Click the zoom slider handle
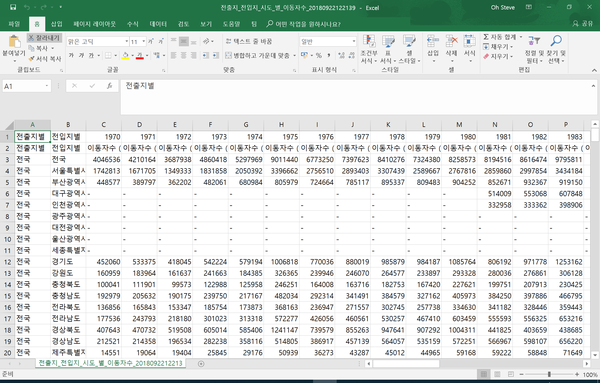 pyautogui.click(x=549, y=374)
